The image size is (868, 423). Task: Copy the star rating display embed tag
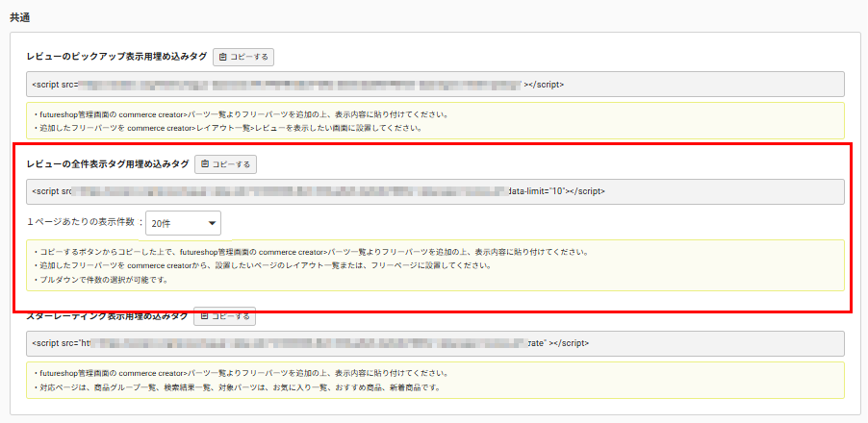(x=225, y=316)
